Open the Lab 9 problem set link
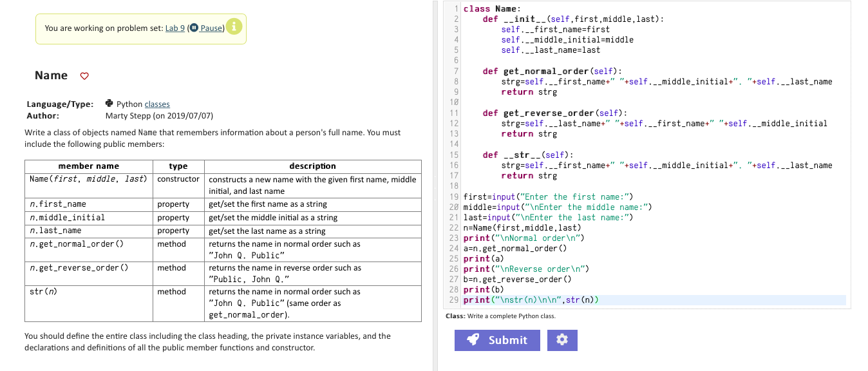 [175, 28]
